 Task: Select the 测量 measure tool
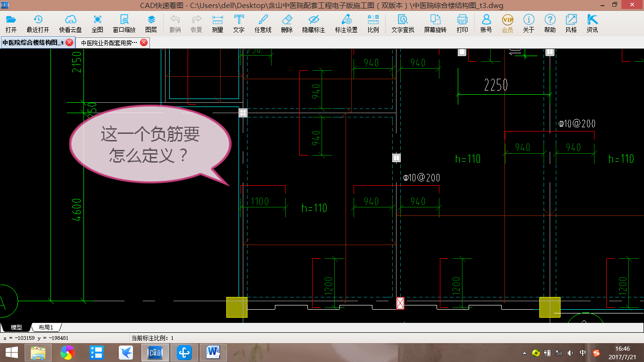coord(217,24)
